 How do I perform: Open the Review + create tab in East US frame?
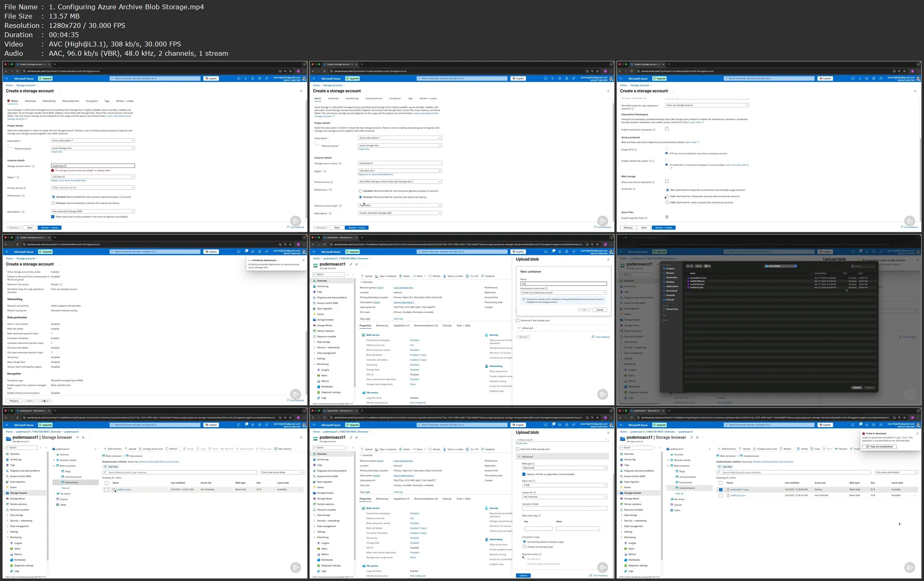point(125,101)
